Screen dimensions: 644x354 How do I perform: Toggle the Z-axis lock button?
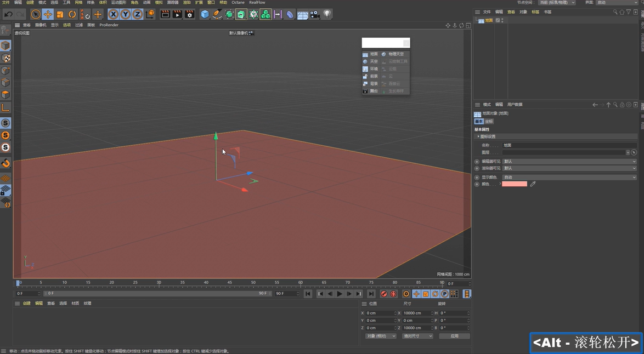pyautogui.click(x=137, y=14)
